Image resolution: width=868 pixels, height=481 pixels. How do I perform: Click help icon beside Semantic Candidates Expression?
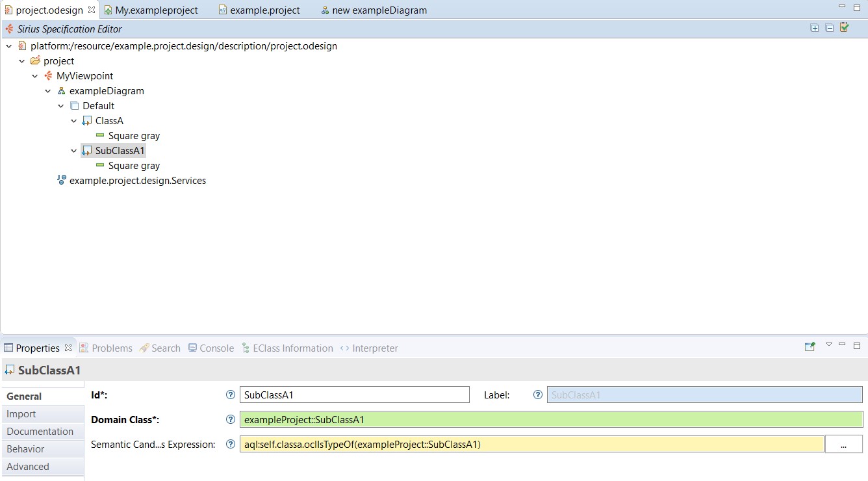230,445
